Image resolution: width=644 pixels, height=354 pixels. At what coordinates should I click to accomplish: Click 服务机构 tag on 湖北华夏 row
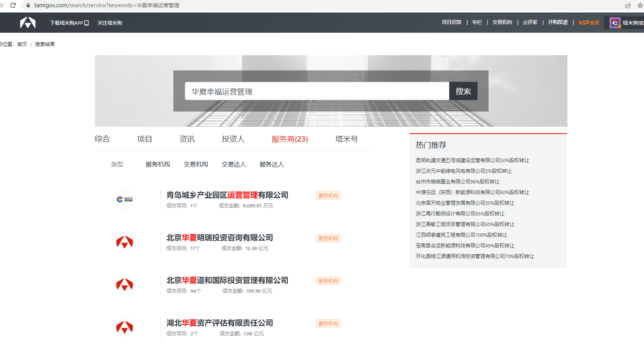tap(328, 324)
